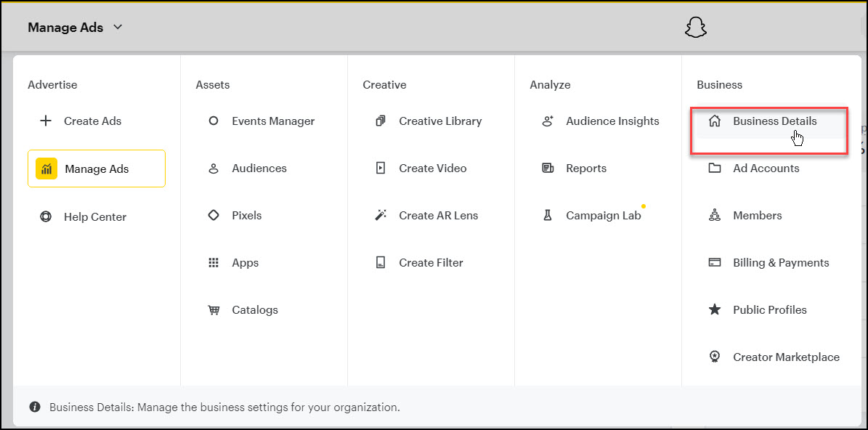Go to Ad Accounts

point(766,169)
